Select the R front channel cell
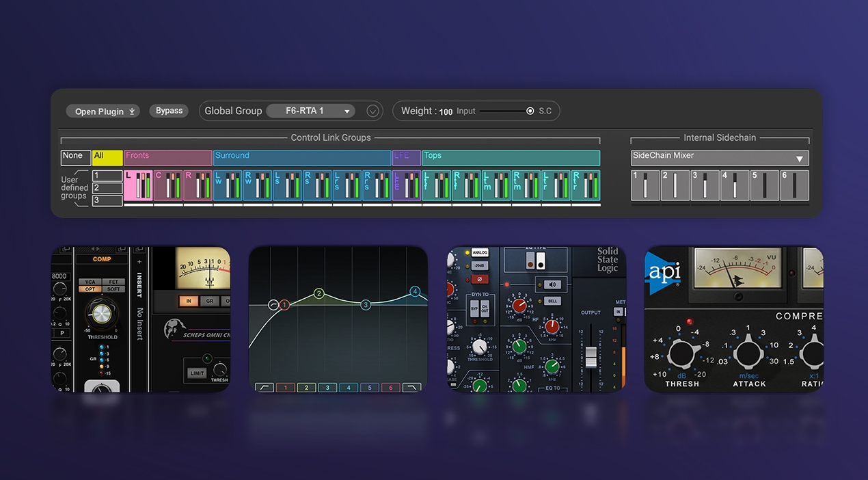Viewport: 868px width, 480px height. tap(198, 185)
